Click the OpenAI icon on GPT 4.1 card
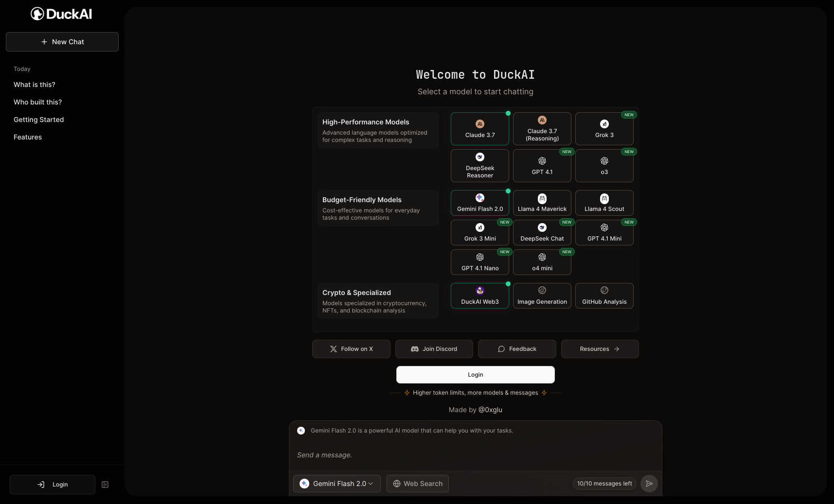The image size is (834, 504). pyautogui.click(x=542, y=161)
